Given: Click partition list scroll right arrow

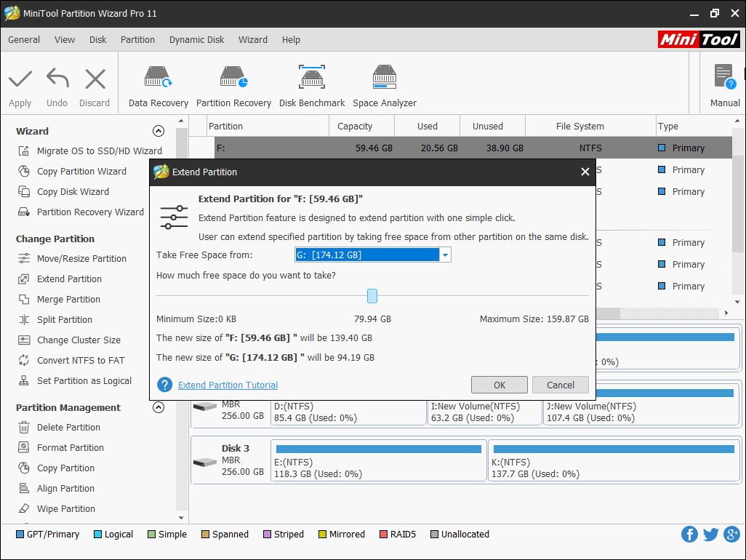Looking at the screenshot, I should point(726,313).
